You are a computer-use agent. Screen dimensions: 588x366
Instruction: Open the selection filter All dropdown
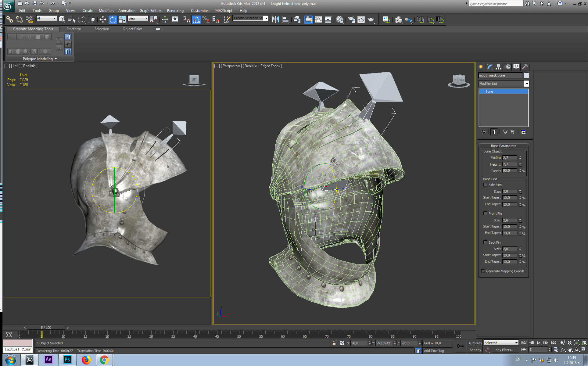pyautogui.click(x=46, y=18)
